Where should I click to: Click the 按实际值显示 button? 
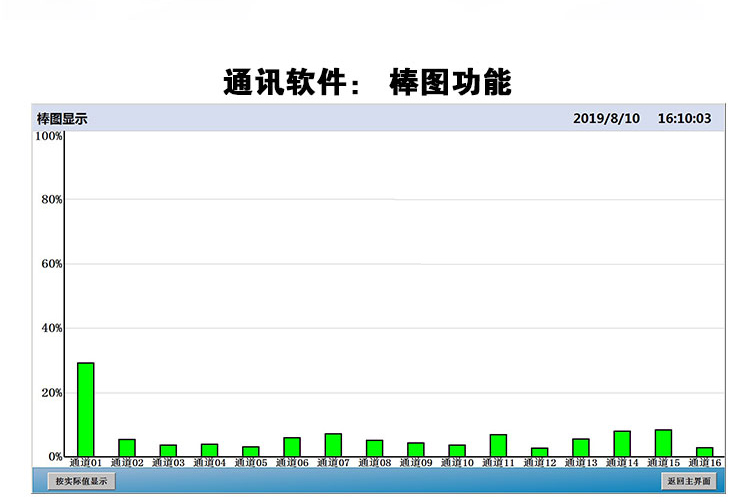click(x=81, y=481)
